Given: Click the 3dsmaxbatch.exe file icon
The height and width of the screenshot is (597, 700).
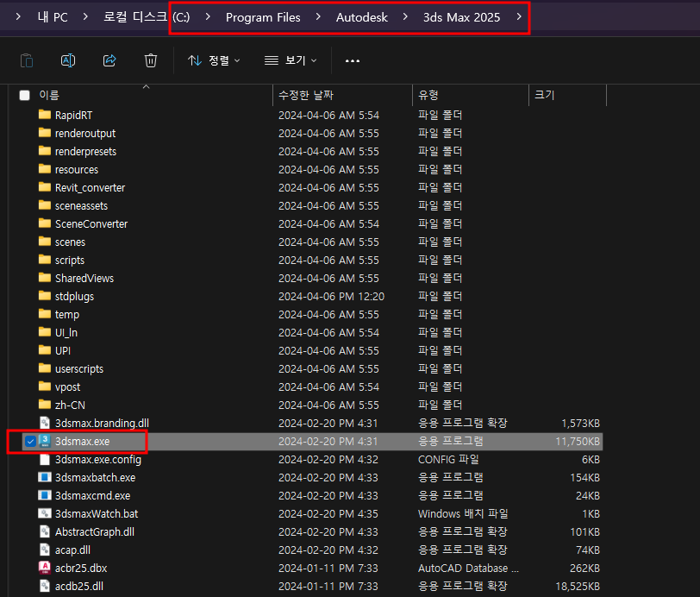Looking at the screenshot, I should [x=45, y=477].
